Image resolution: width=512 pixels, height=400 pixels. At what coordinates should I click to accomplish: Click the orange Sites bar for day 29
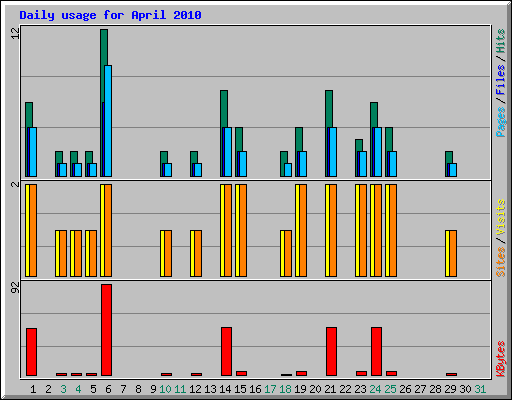point(453,253)
